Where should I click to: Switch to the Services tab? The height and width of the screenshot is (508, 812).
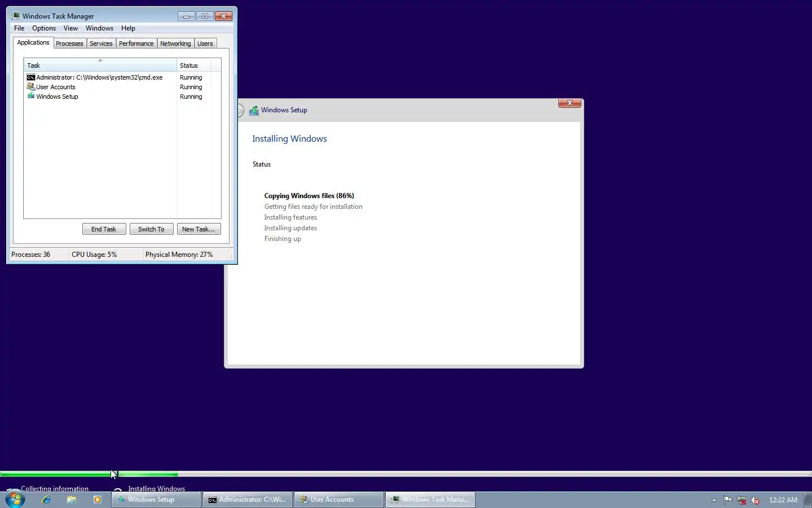[101, 43]
